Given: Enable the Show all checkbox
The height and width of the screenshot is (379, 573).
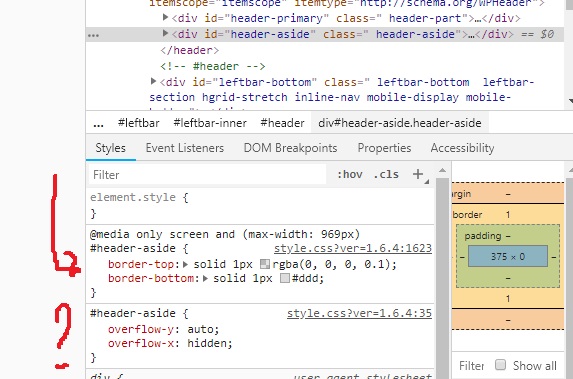Looking at the screenshot, I should tap(500, 365).
